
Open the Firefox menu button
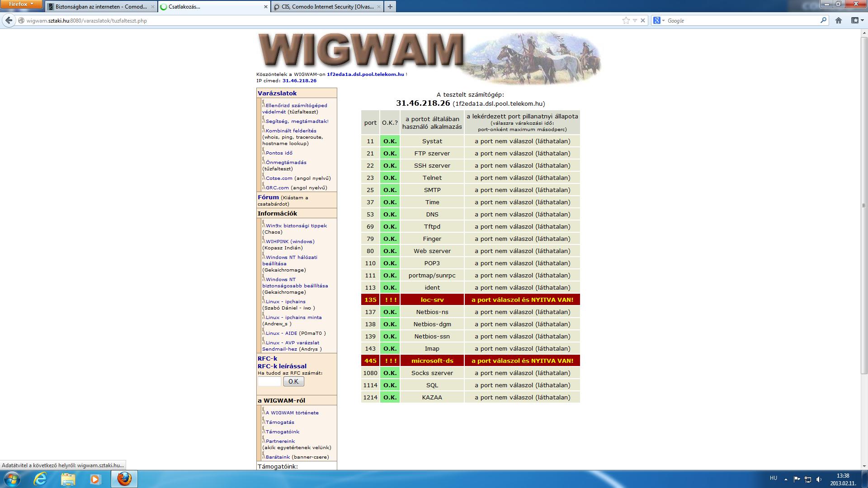[x=21, y=4]
